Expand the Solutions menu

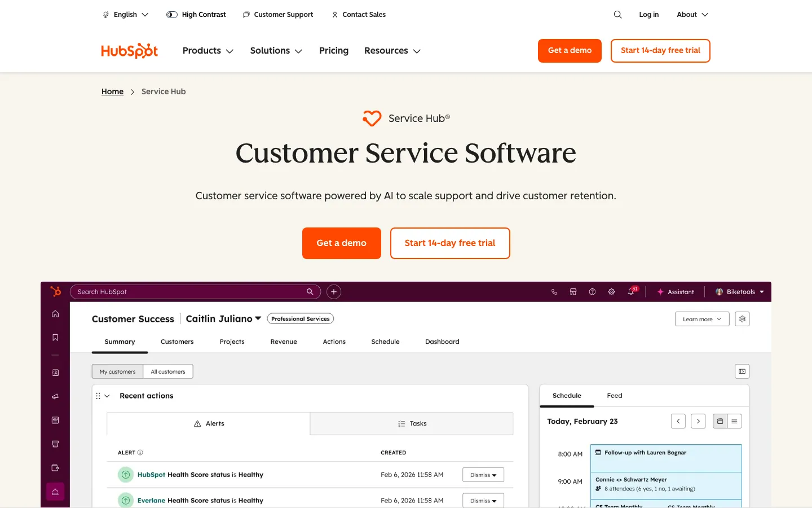click(x=276, y=51)
